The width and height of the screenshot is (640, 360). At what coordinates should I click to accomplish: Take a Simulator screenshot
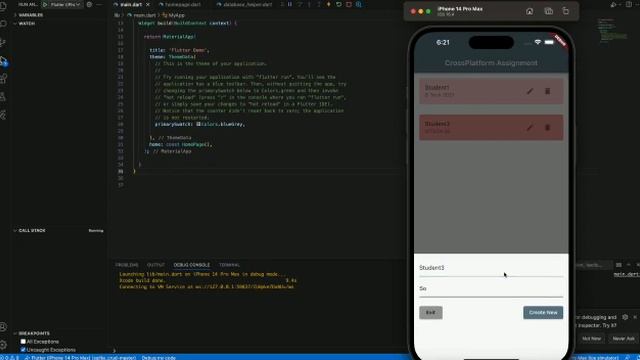(x=549, y=11)
